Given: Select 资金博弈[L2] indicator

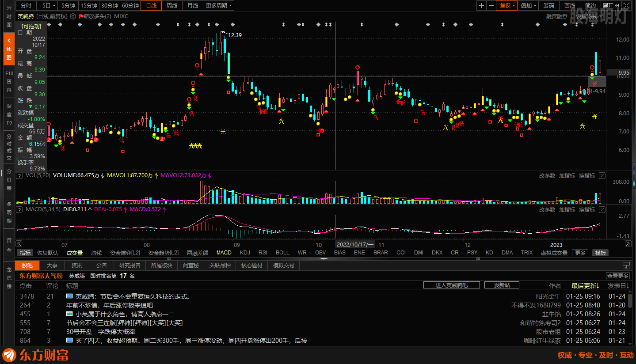Looking at the screenshot, I should [125, 253].
